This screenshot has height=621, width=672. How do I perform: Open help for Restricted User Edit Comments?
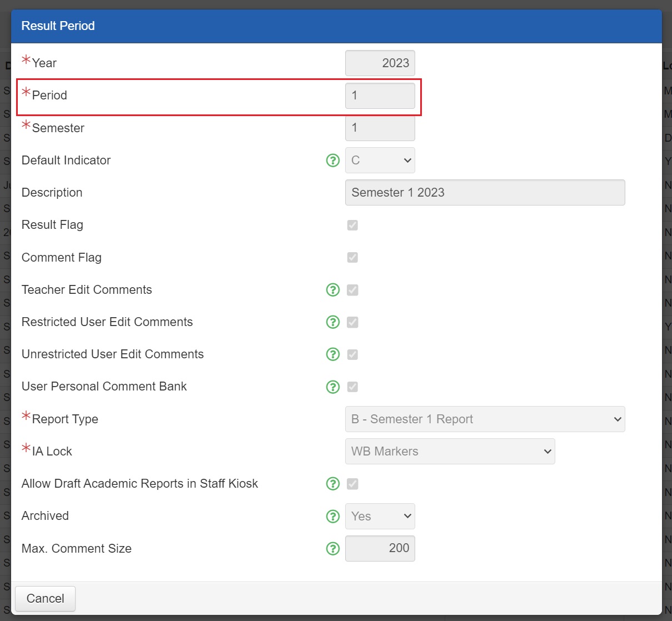pos(332,322)
